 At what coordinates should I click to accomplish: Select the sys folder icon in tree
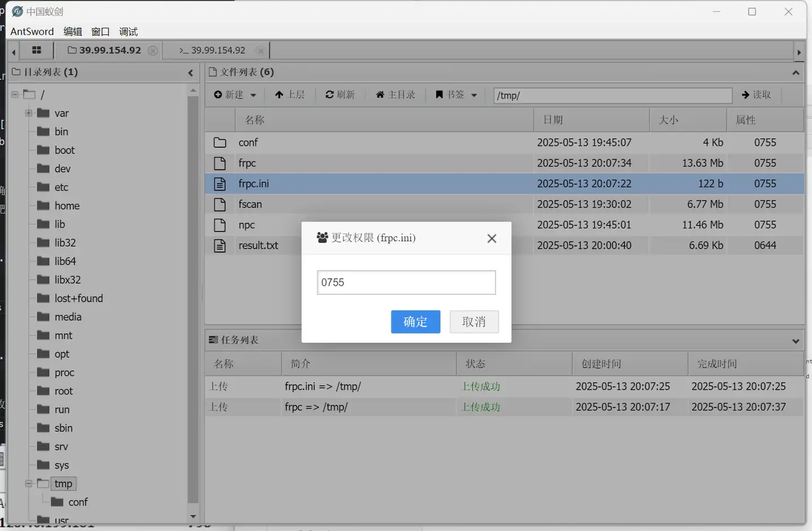(43, 465)
